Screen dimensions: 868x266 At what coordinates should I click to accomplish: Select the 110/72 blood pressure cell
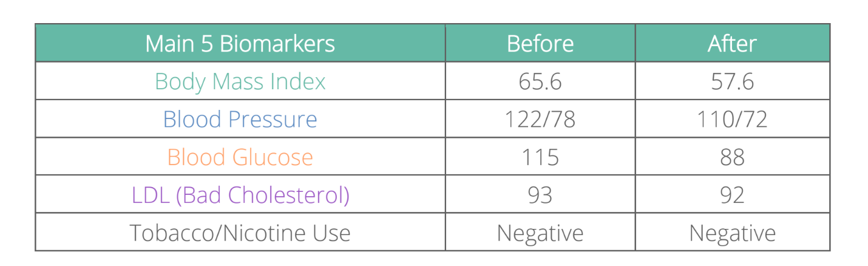733,119
